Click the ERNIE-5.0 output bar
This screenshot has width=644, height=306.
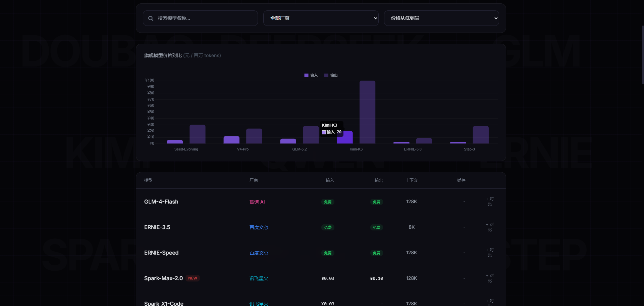(424, 141)
